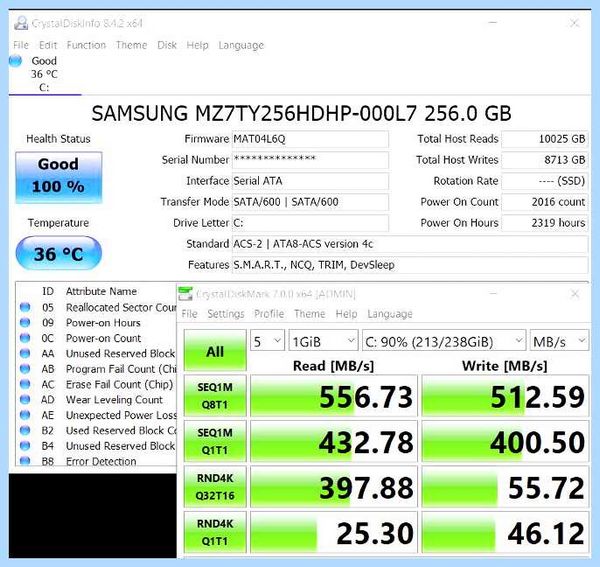Open Disk menu in CrystalDiskInfo
This screenshot has height=567, width=600.
[167, 45]
